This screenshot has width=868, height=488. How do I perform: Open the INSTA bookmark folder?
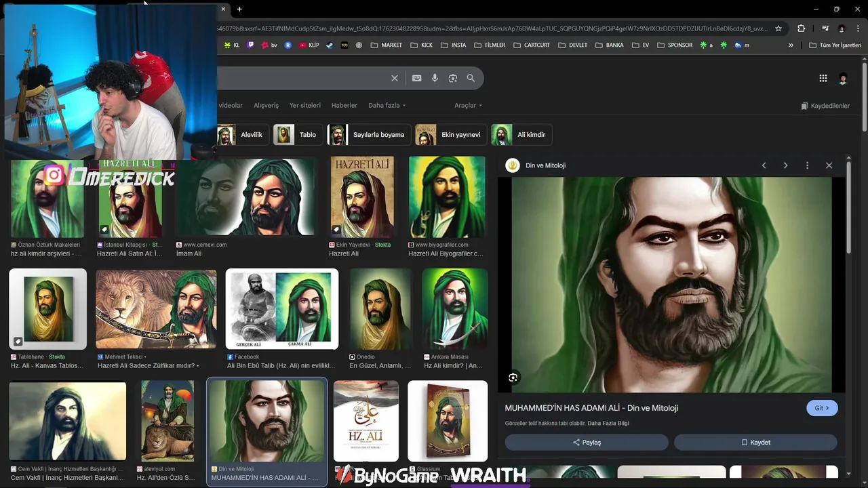pyautogui.click(x=453, y=45)
